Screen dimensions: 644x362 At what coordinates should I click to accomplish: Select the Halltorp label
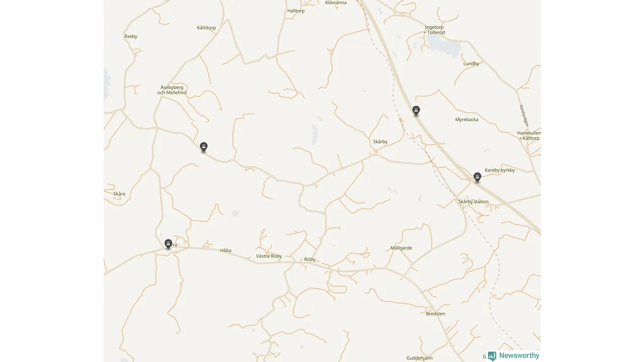[x=296, y=11]
